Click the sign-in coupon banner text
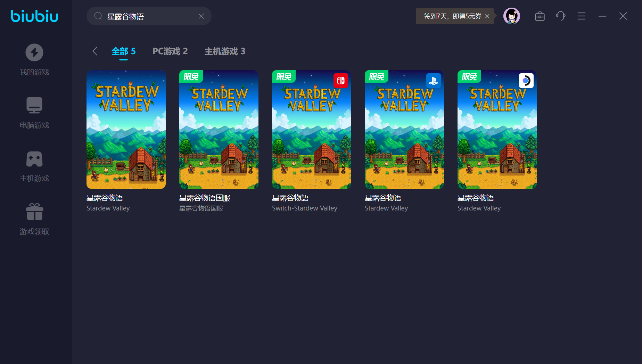This screenshot has height=364, width=642. click(x=452, y=16)
